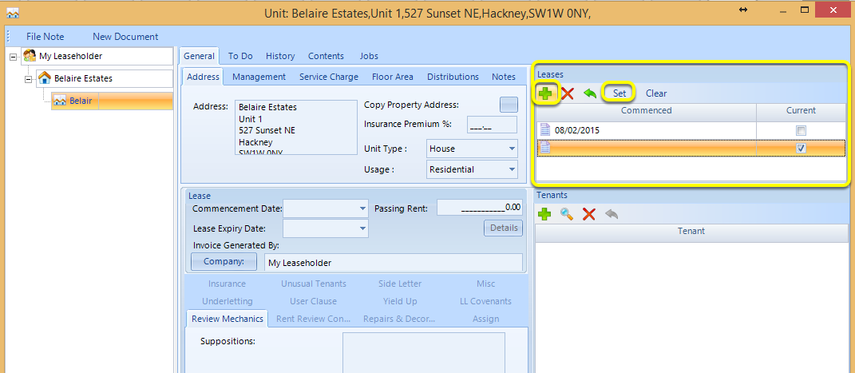Open the 08/02/2015 lease document icon

click(545, 130)
